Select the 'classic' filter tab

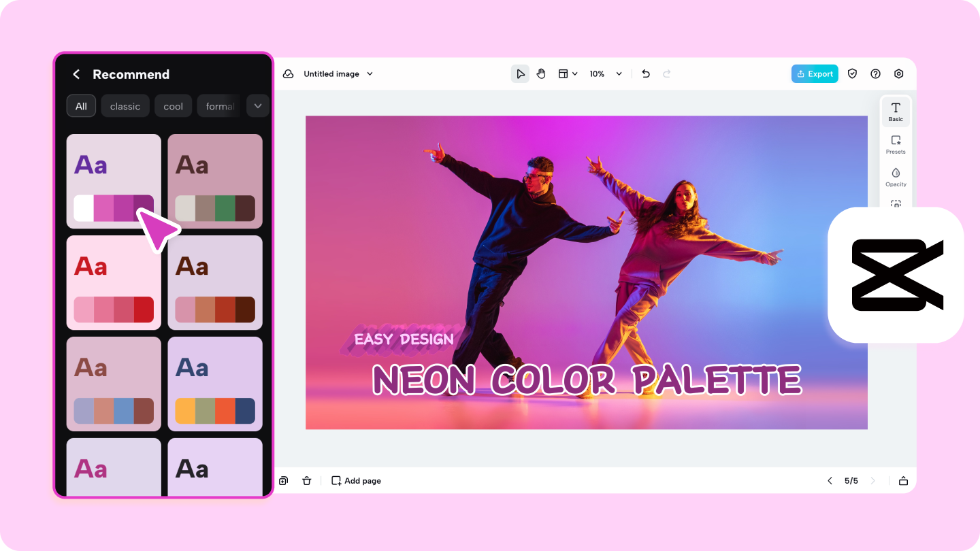[125, 106]
